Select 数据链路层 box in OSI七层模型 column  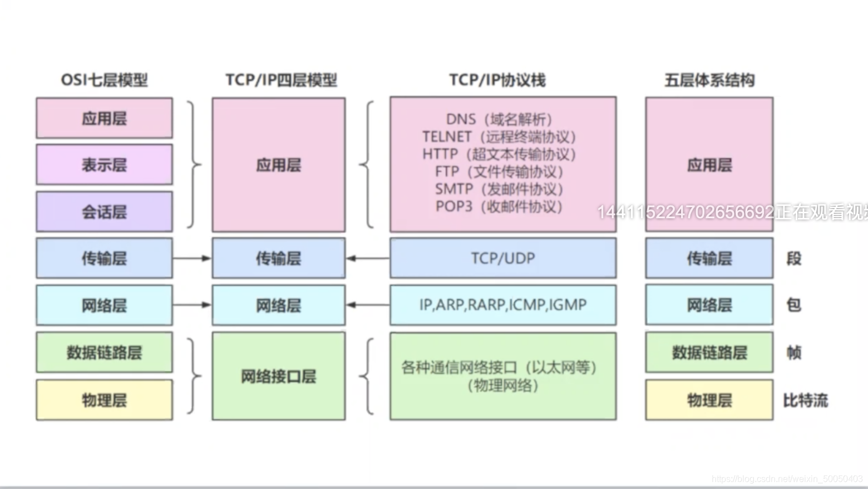click(105, 353)
